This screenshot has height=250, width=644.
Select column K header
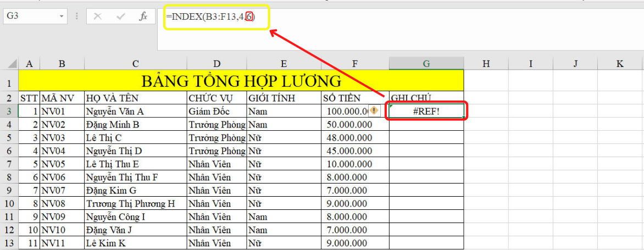pyautogui.click(x=620, y=64)
